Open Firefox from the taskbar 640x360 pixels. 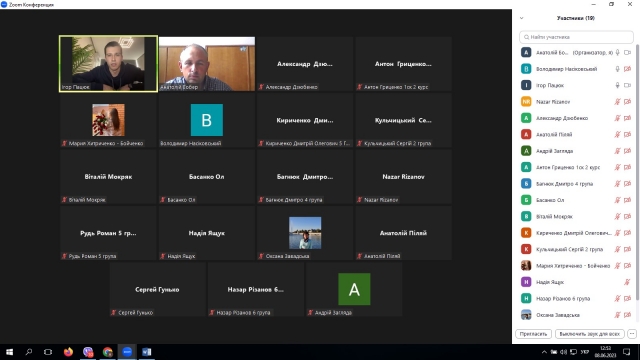point(68,352)
